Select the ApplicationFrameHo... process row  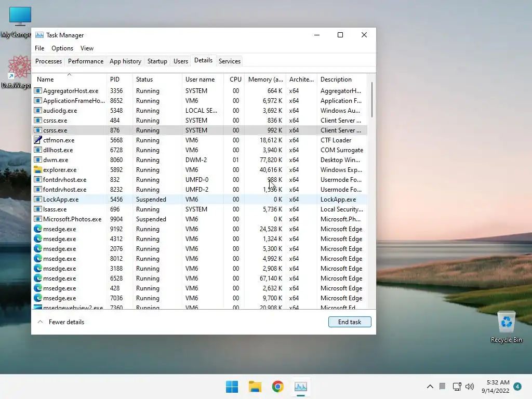pyautogui.click(x=200, y=100)
